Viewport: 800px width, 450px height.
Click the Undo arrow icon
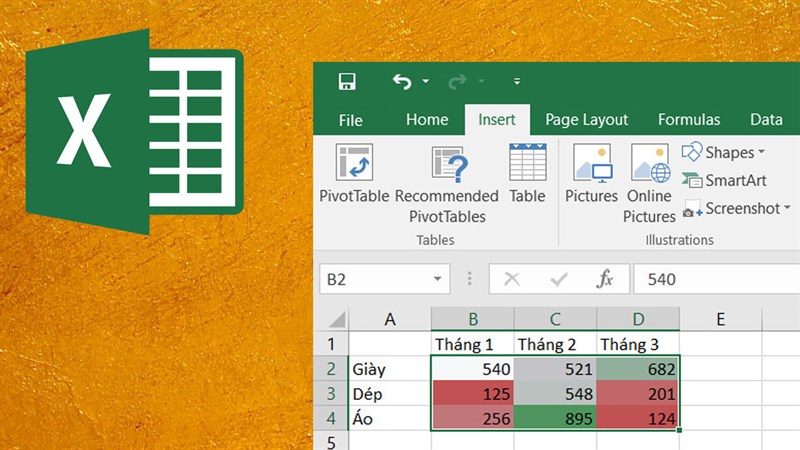402,82
